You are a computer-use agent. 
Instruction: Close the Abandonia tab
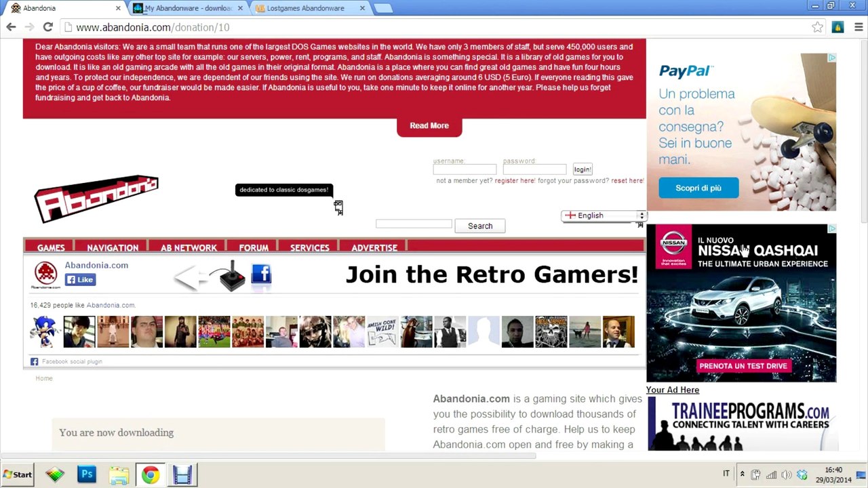[x=118, y=8]
